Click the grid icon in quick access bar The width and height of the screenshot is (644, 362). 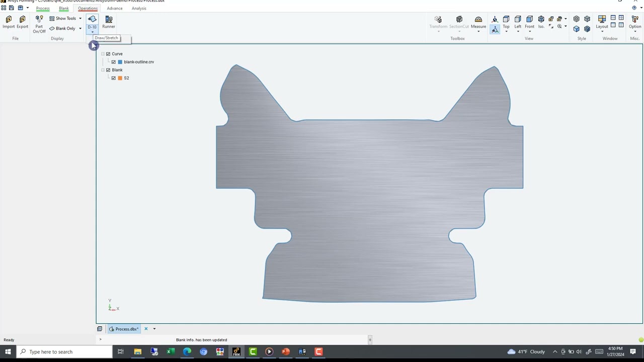click(x=4, y=8)
